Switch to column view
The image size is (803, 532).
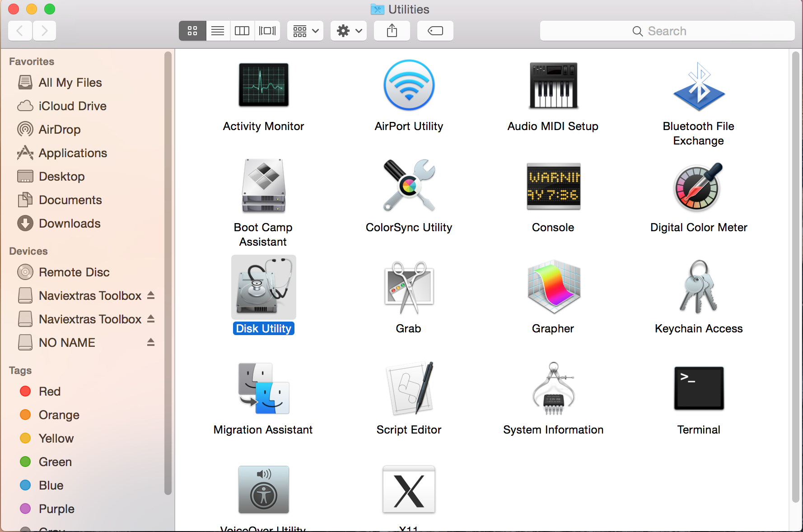tap(242, 31)
